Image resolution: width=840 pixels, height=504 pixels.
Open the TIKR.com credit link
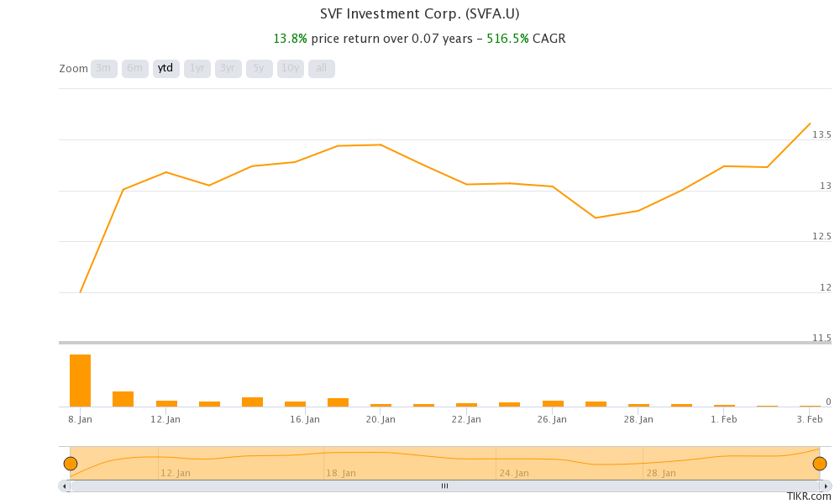click(x=809, y=496)
